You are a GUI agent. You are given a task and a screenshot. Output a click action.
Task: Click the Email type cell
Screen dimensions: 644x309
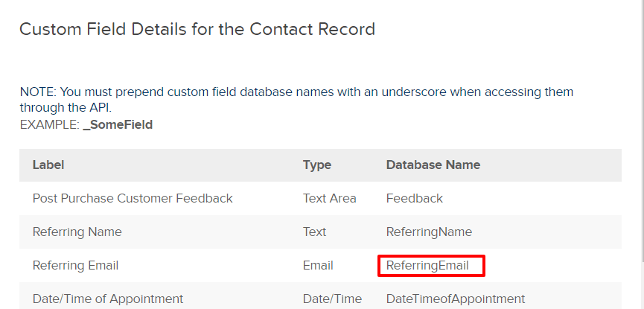point(318,266)
